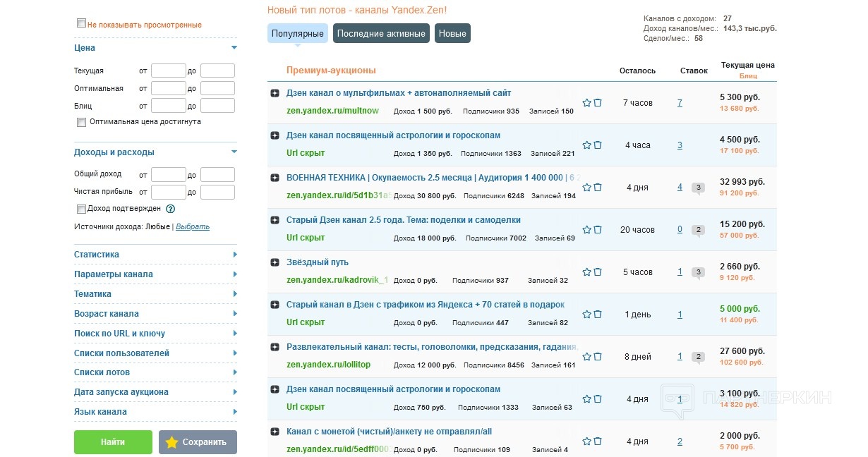This screenshot has width=868, height=457.
Task: Focus the Чистая прибыль 'до' field
Action: pos(217,192)
